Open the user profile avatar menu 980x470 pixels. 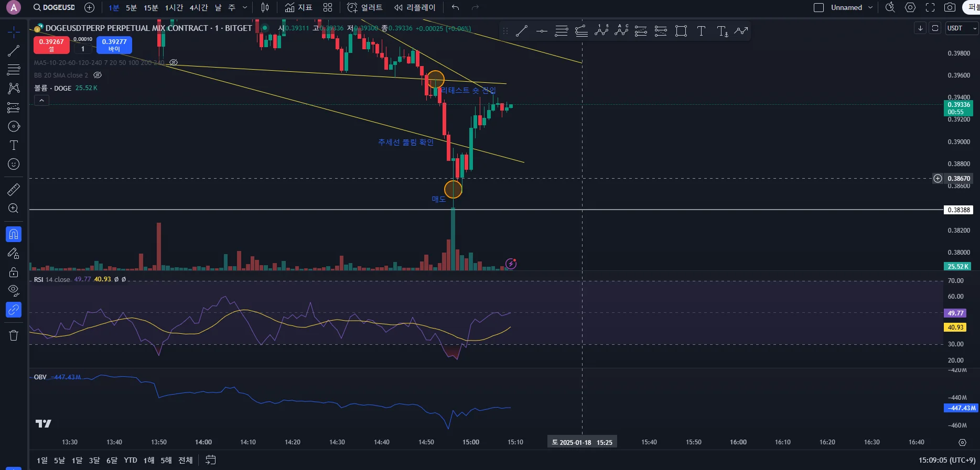pyautogui.click(x=14, y=7)
